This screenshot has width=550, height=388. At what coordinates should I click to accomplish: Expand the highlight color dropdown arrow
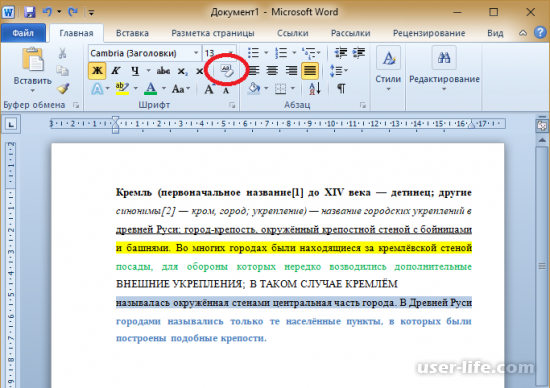(135, 88)
